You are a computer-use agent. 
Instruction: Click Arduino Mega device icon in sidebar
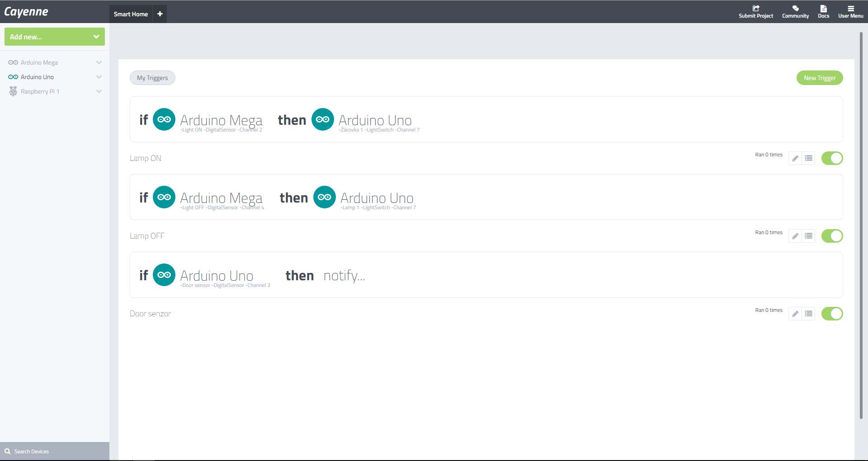[13, 62]
